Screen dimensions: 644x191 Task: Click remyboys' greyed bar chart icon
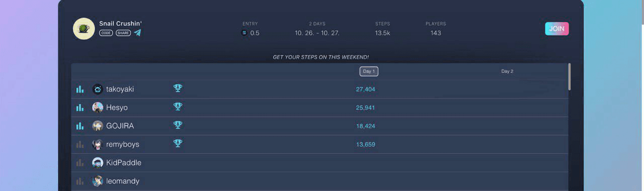[79, 144]
